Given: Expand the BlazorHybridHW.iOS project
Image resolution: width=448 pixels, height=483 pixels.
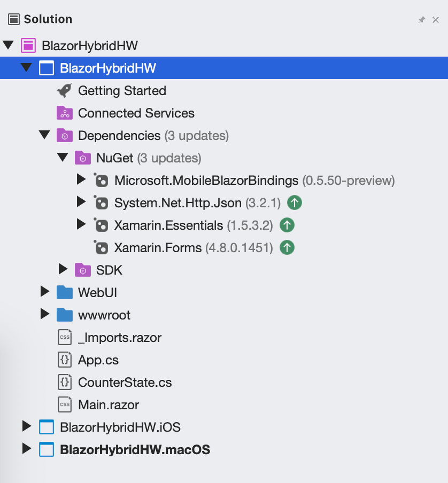Looking at the screenshot, I should (x=27, y=426).
